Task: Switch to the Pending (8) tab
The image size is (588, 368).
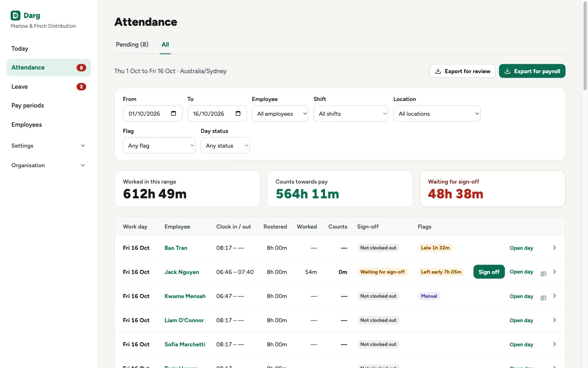Action: coord(132,45)
